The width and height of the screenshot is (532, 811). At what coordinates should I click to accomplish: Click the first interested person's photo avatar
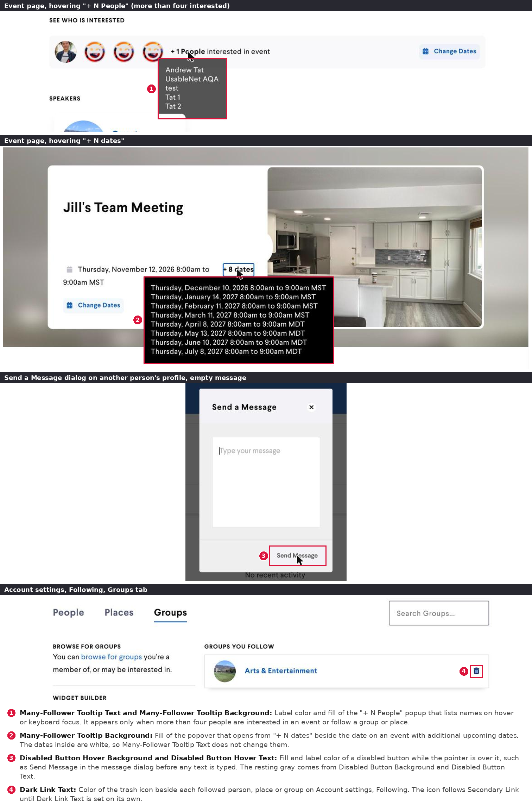point(65,52)
